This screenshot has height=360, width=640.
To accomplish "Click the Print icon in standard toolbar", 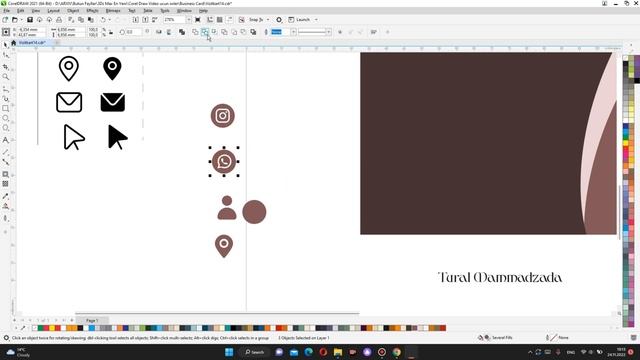I will [x=59, y=20].
